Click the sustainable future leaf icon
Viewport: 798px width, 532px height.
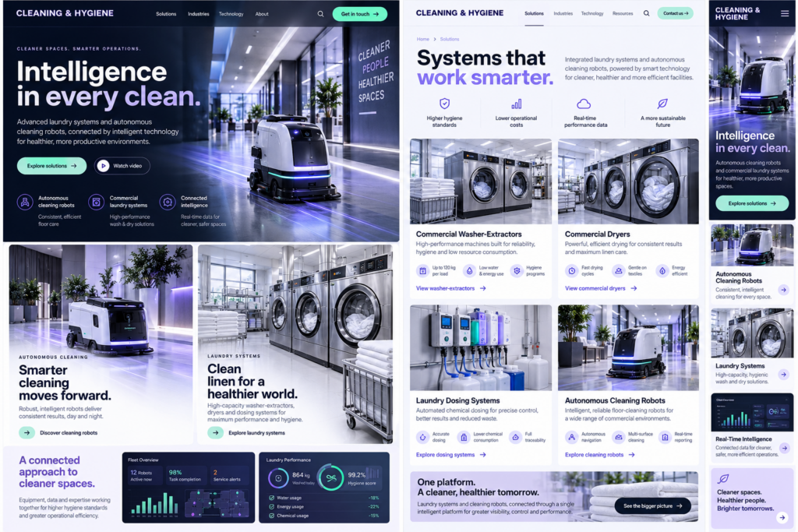coord(662,104)
